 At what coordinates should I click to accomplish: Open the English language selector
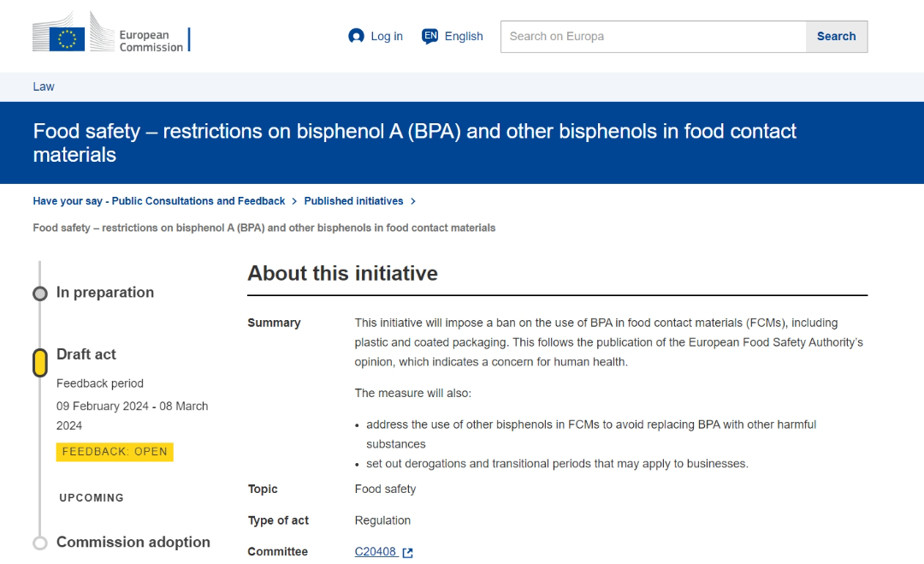[464, 36]
